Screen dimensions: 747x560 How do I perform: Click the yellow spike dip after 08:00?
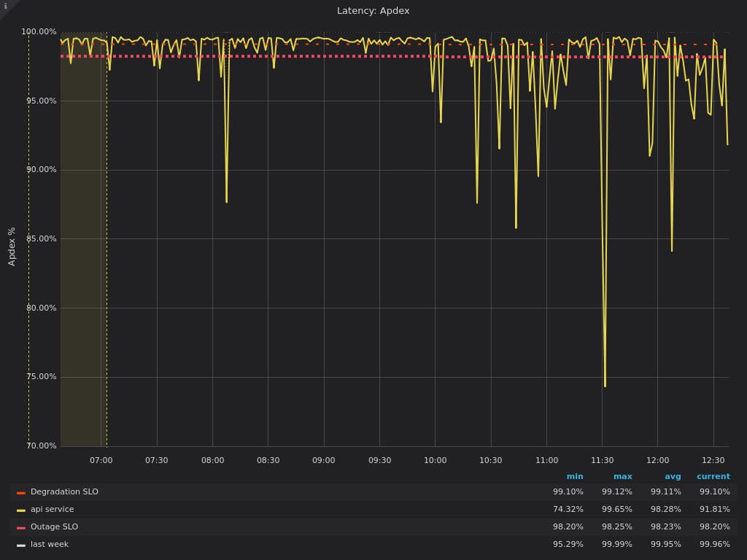226,201
